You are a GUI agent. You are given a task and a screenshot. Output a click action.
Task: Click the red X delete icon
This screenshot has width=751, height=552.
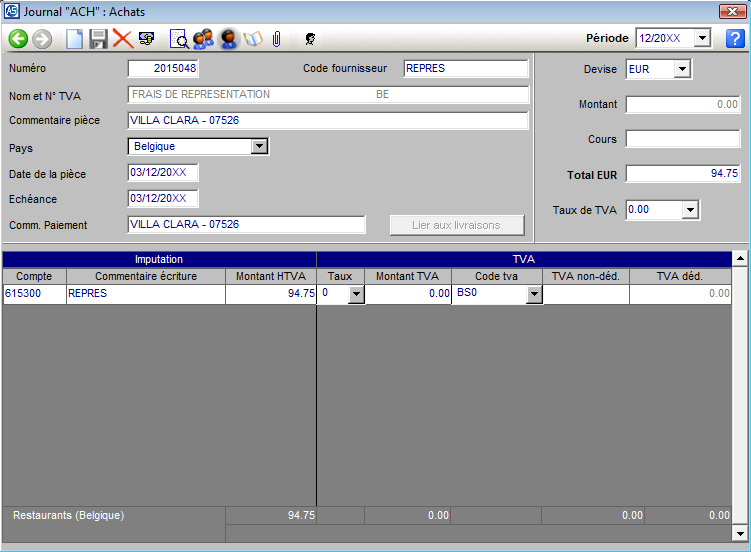tap(122, 39)
